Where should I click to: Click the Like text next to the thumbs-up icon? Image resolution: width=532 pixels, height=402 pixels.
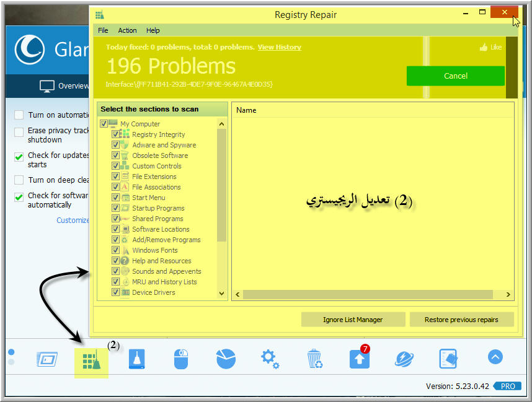pyautogui.click(x=495, y=47)
